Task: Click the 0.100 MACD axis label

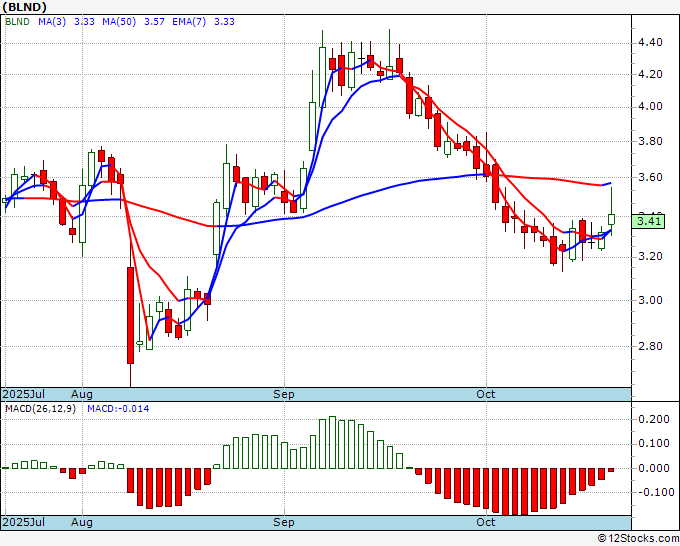Action: [654, 444]
